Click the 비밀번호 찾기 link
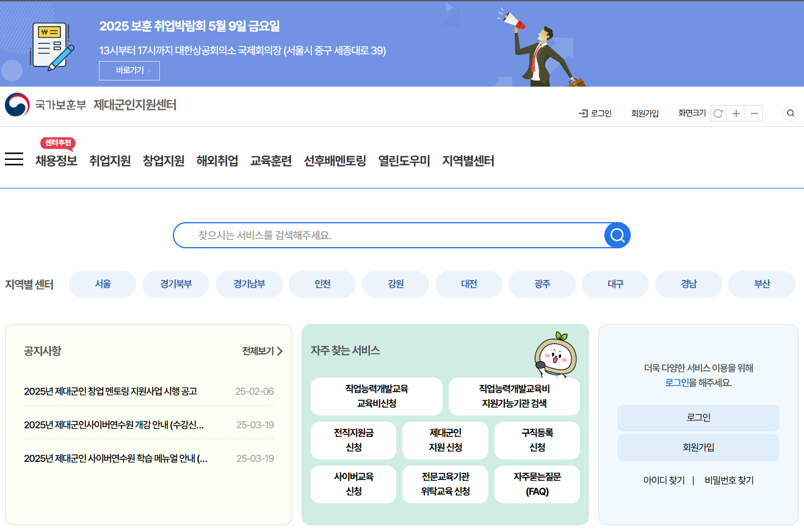The height and width of the screenshot is (532, 804). pos(728,480)
